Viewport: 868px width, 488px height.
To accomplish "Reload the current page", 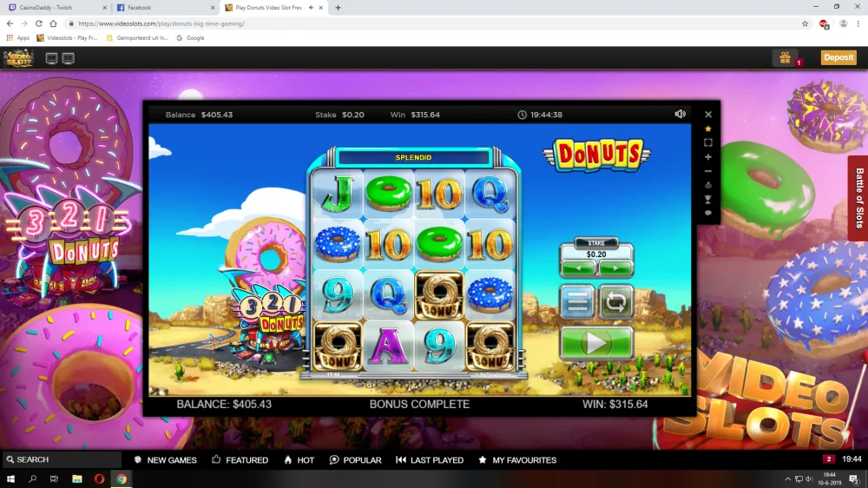I will click(39, 23).
